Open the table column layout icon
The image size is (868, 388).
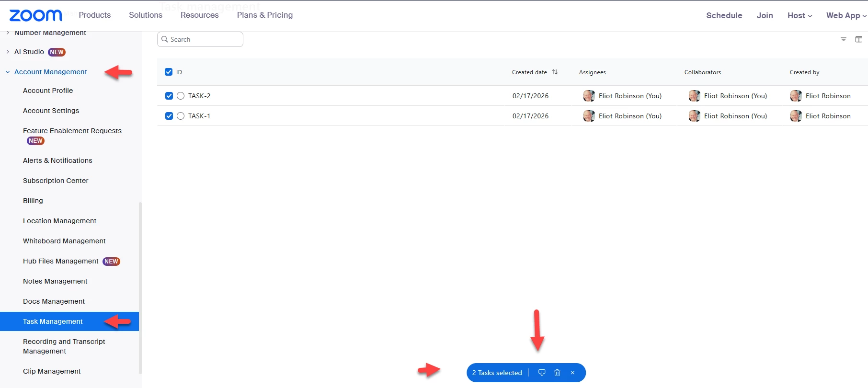click(859, 39)
